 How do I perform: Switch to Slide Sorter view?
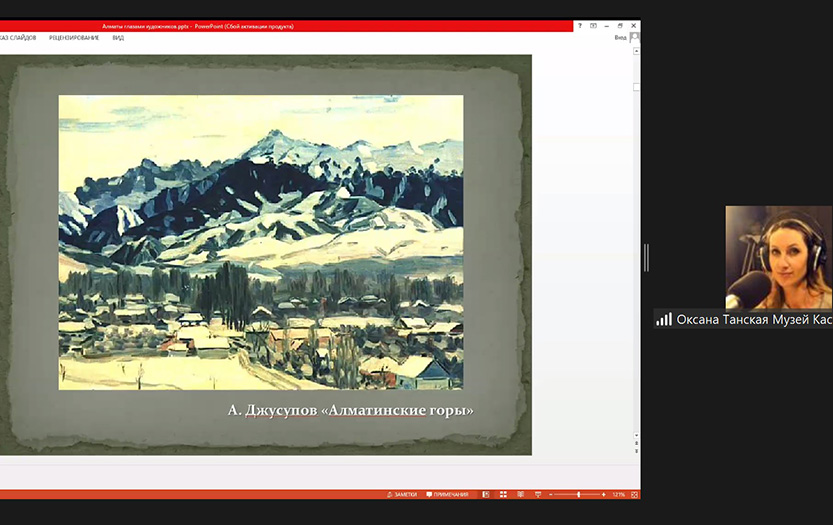[504, 494]
